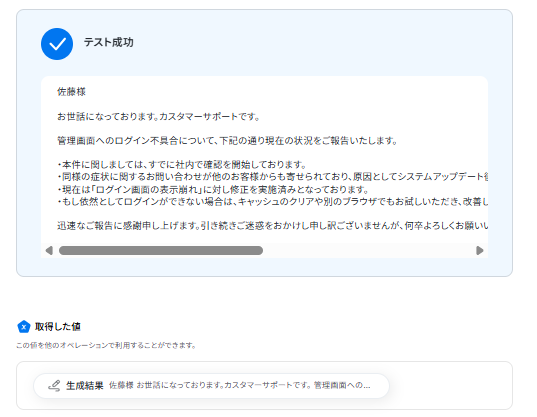537x417 pixels.
Task: Click the 佐藤様 greeting line
Action: tap(71, 92)
